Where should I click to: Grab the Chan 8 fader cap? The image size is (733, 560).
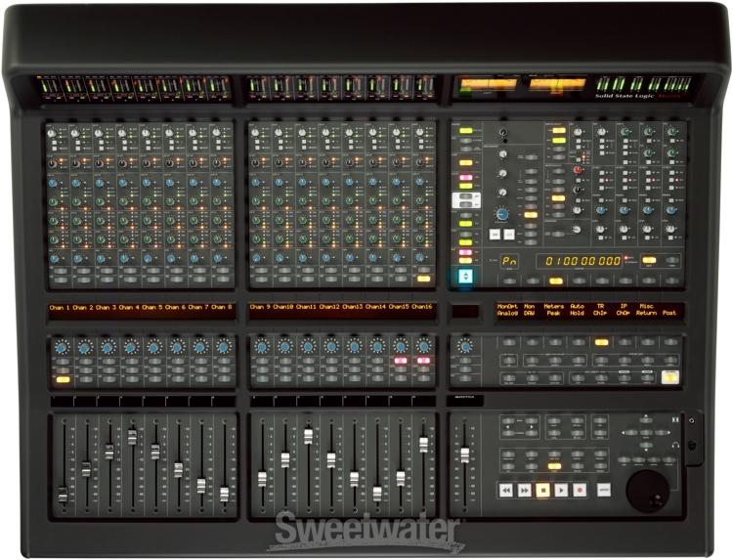(x=225, y=495)
